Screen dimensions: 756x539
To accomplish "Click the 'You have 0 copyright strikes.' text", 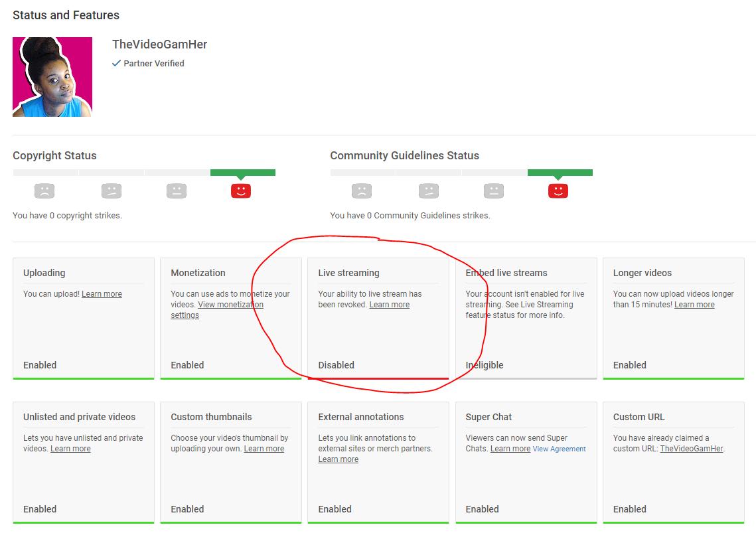I will 67,216.
